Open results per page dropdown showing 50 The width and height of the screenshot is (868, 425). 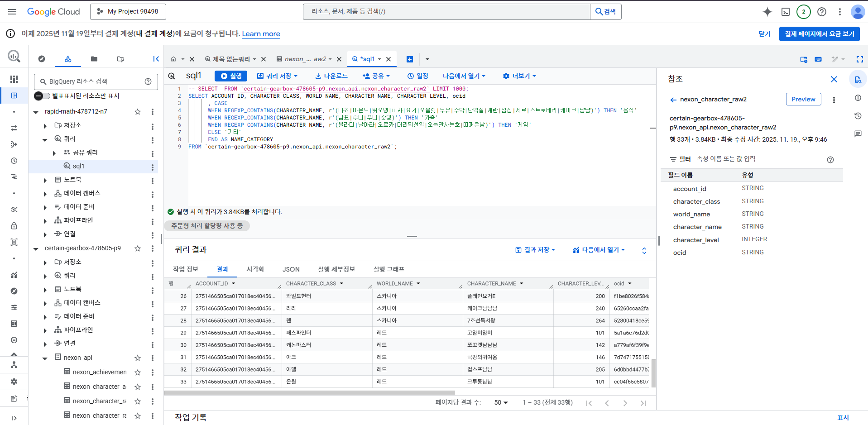pyautogui.click(x=501, y=402)
